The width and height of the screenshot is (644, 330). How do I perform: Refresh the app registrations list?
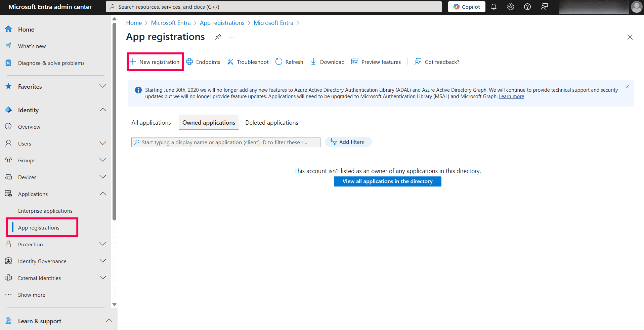click(289, 62)
